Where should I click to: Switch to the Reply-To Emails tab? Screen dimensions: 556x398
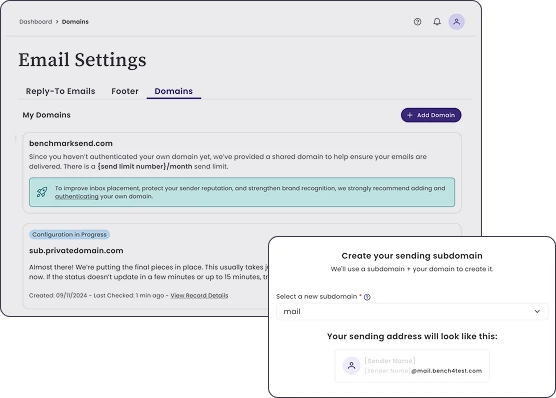[x=60, y=91]
